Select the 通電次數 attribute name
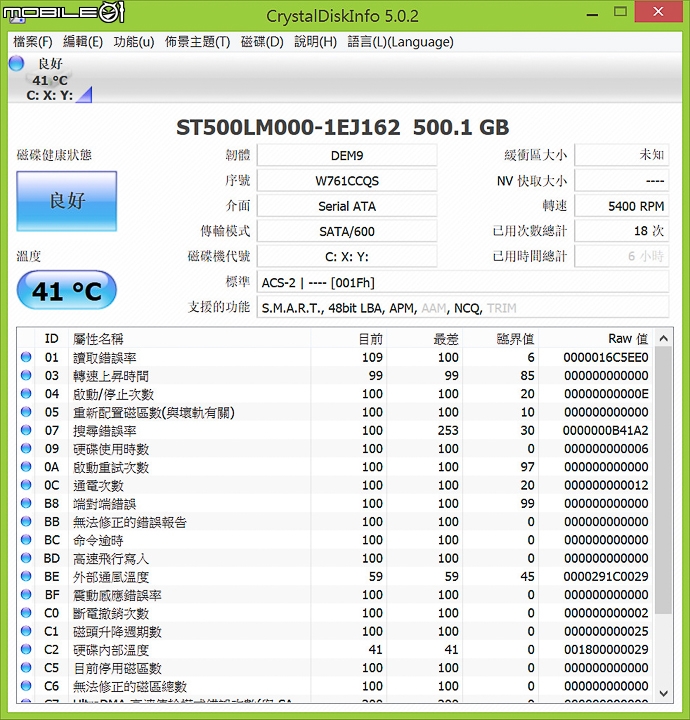The image size is (690, 720). pos(98,485)
